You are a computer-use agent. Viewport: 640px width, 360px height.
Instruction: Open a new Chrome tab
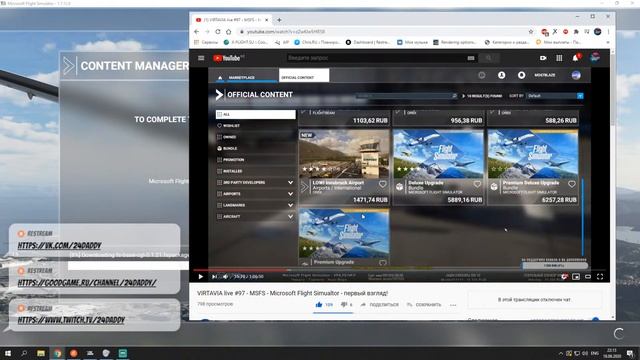tap(279, 20)
